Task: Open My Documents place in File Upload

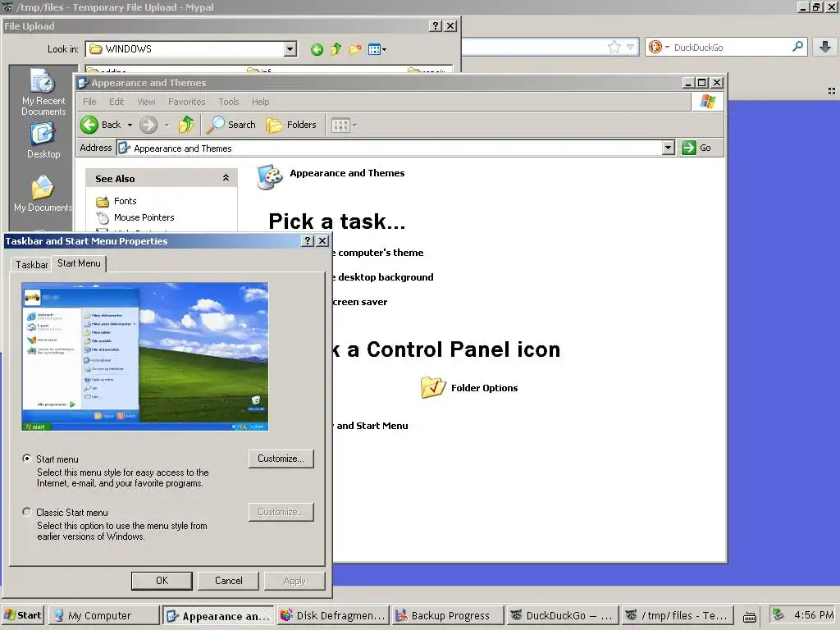Action: (x=43, y=194)
